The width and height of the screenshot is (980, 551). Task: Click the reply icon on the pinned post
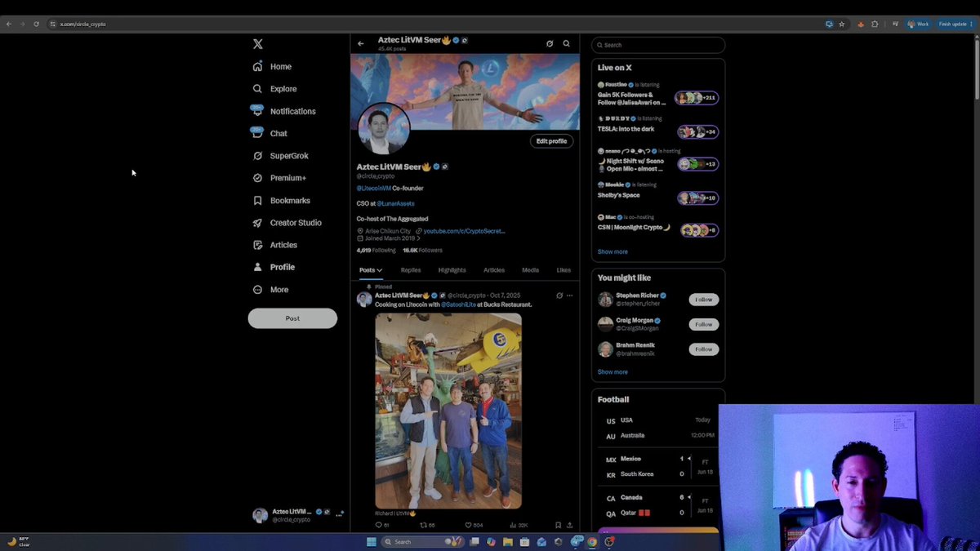pos(378,526)
